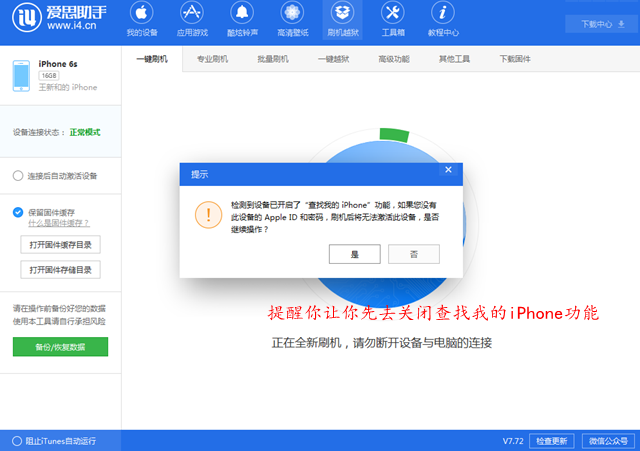Open 下载中心 download dropdown
Screen dimensions: 640x451
click(595, 23)
